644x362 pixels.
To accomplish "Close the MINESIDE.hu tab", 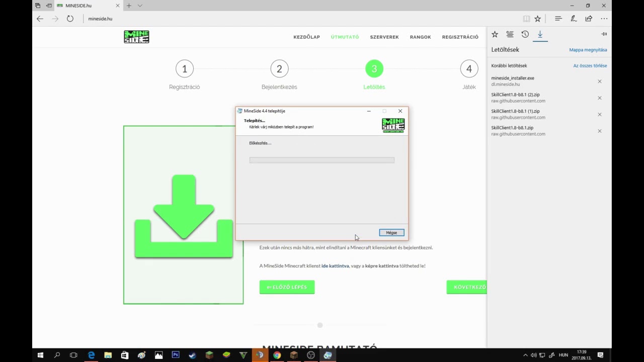I will click(118, 6).
